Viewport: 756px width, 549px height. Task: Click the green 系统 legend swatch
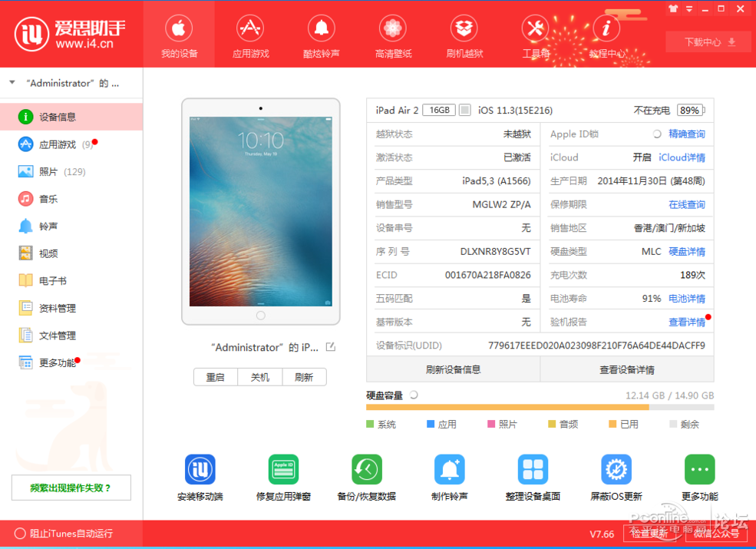pyautogui.click(x=370, y=424)
